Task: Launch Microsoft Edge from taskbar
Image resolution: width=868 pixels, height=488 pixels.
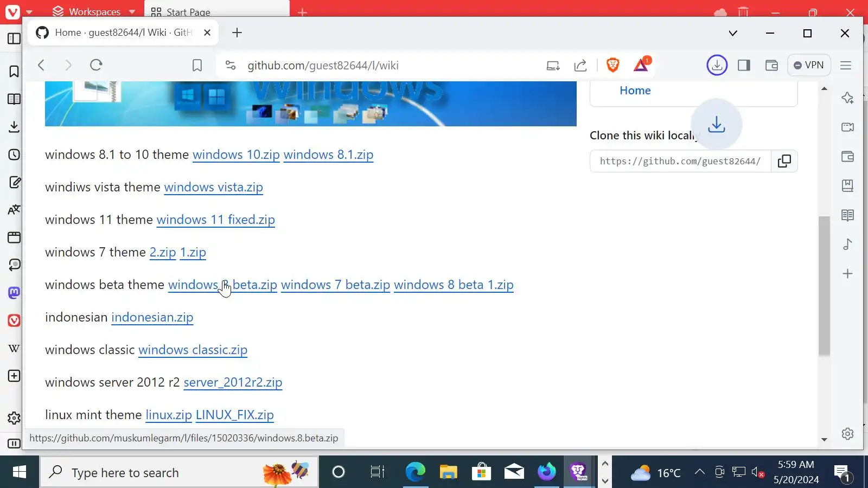Action: [416, 472]
